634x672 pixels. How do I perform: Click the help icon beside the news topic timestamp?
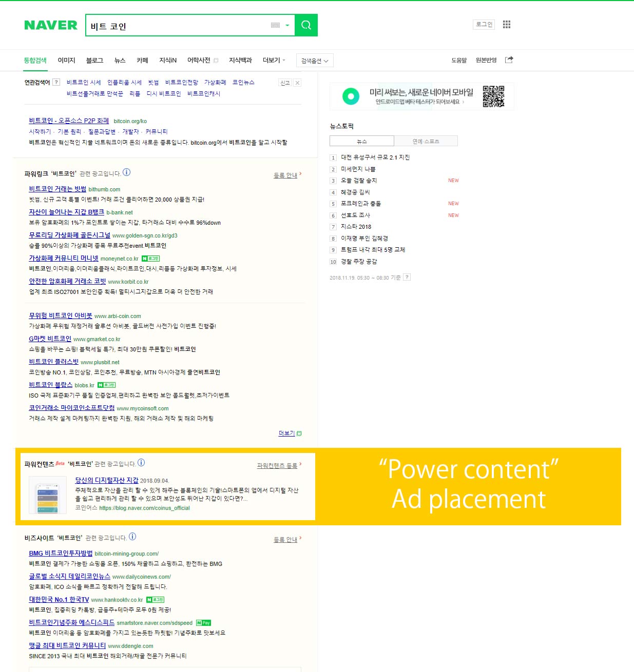click(407, 278)
